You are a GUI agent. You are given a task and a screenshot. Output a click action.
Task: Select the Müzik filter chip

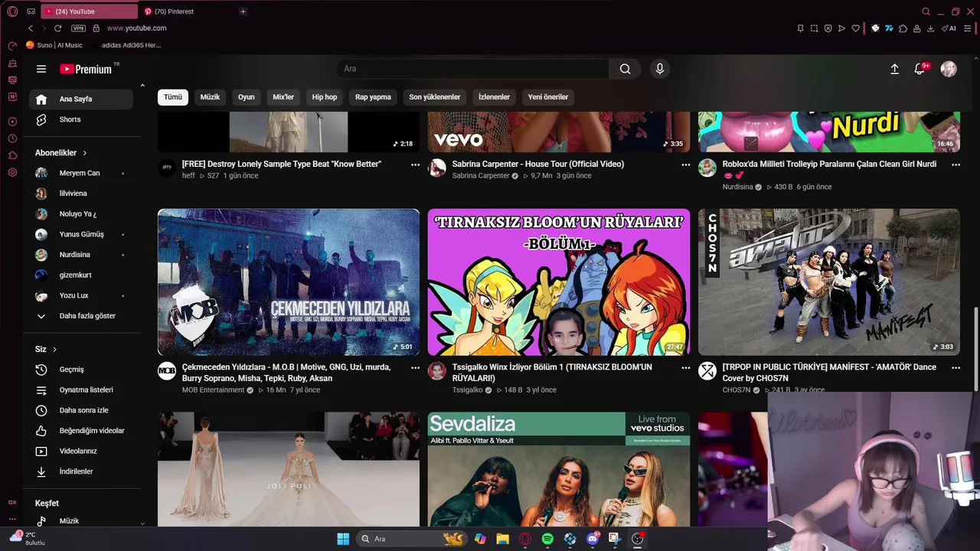pyautogui.click(x=210, y=97)
